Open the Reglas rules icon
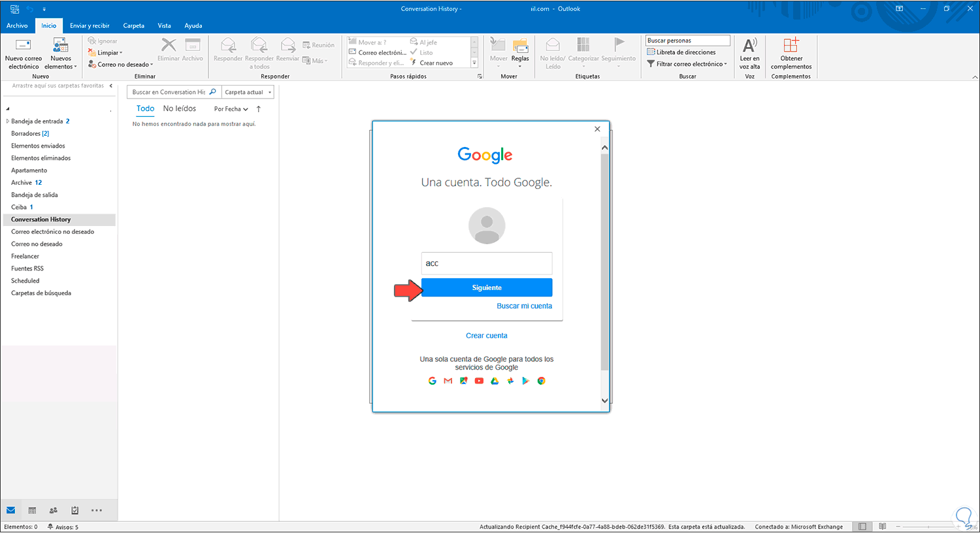Image resolution: width=980 pixels, height=533 pixels. coord(520,47)
